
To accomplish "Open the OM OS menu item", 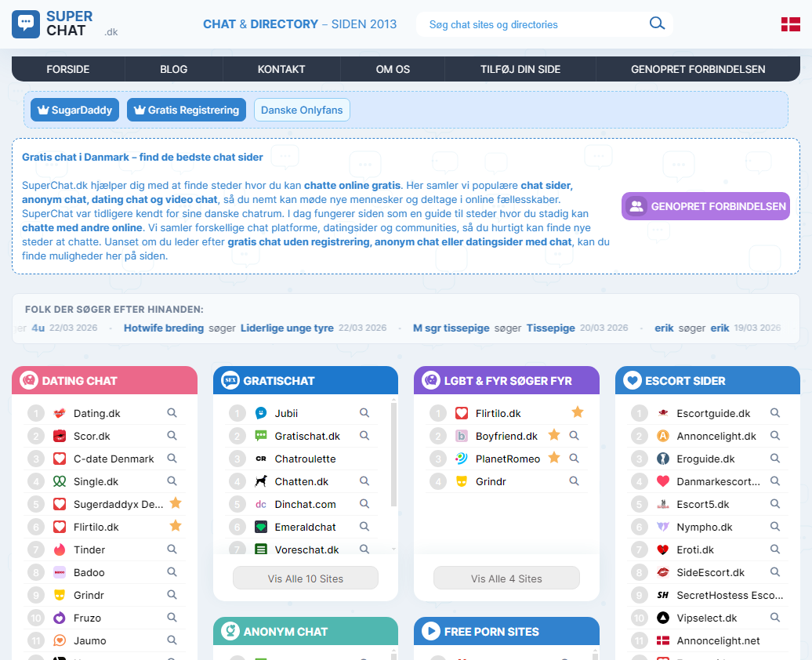I will 393,69.
